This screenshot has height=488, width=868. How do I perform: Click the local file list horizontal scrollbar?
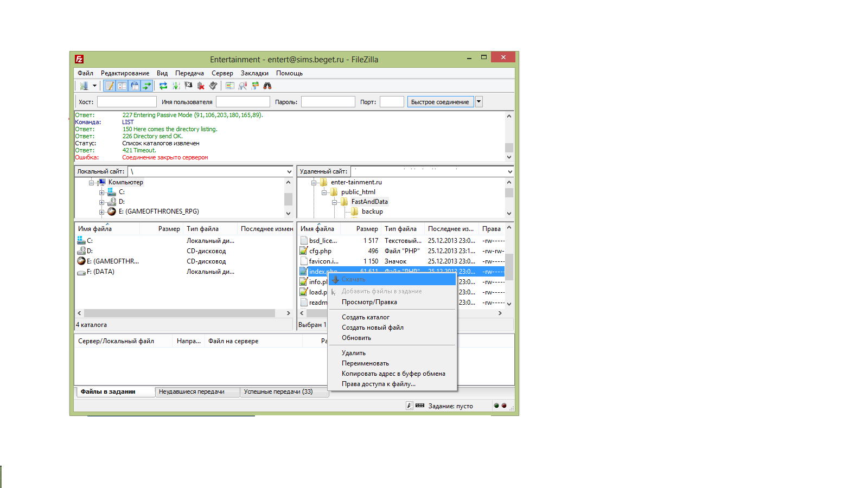tap(180, 313)
